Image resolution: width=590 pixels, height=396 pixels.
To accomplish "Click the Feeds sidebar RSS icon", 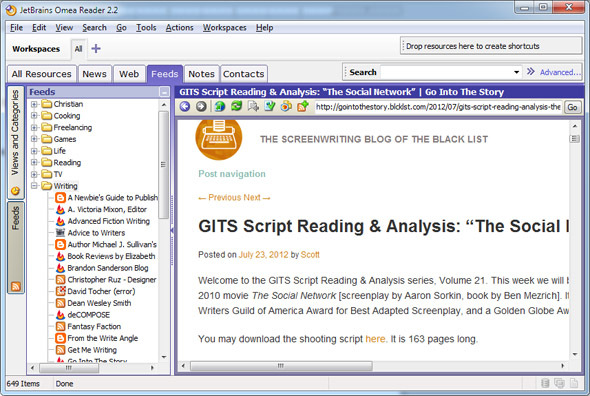I will [x=16, y=287].
